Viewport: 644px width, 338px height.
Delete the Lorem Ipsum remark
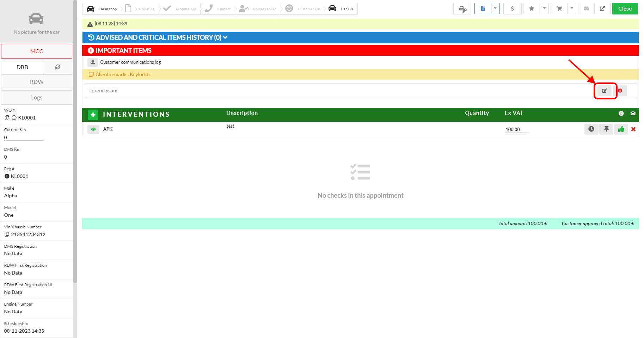tap(620, 91)
